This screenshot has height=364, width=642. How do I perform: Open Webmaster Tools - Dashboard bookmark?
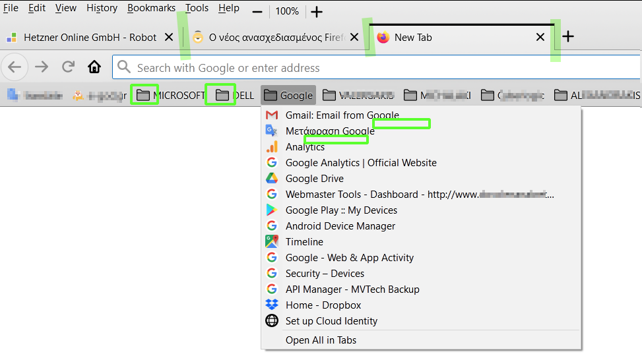[422, 195]
